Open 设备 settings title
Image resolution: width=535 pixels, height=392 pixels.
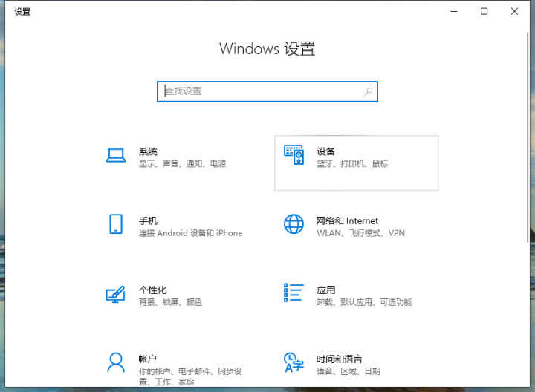point(326,151)
